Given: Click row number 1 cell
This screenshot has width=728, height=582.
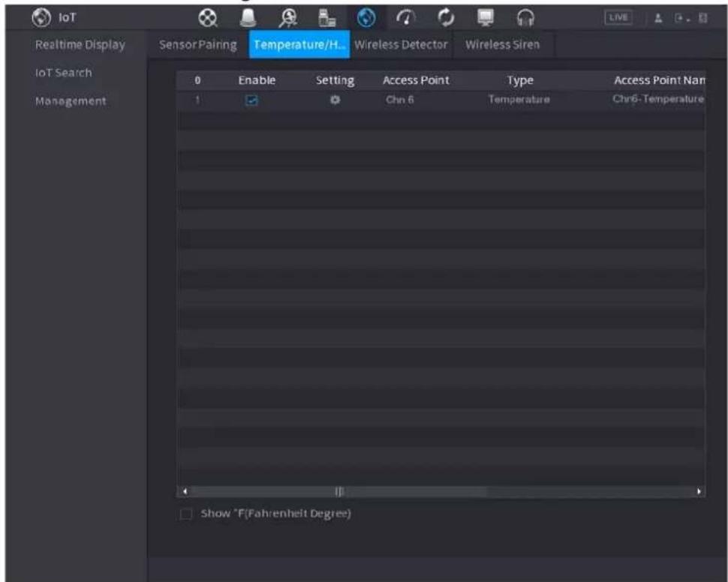Looking at the screenshot, I should (x=198, y=100).
